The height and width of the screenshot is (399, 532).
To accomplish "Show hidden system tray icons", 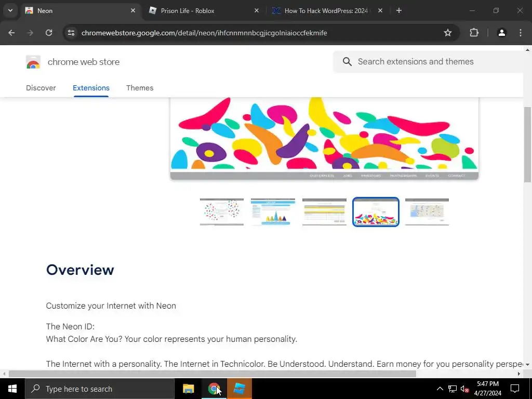I will click(440, 389).
